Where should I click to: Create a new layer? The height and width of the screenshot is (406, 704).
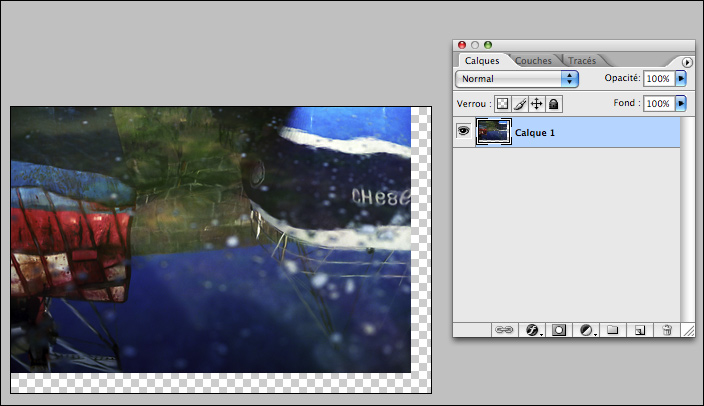(640, 329)
